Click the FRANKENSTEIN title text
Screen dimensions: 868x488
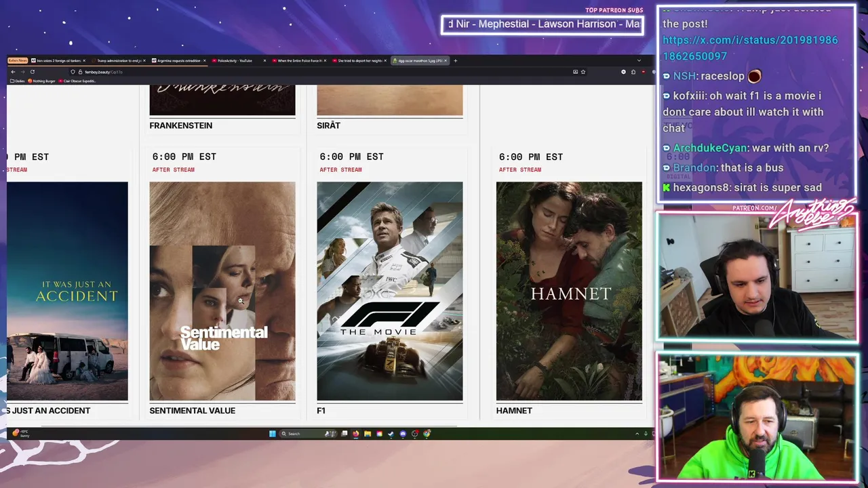pyautogui.click(x=181, y=125)
